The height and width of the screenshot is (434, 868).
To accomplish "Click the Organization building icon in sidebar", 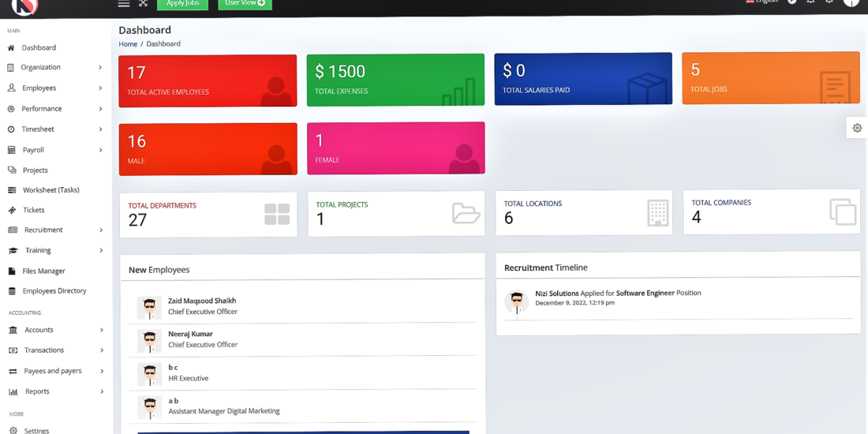I will click(x=10, y=68).
